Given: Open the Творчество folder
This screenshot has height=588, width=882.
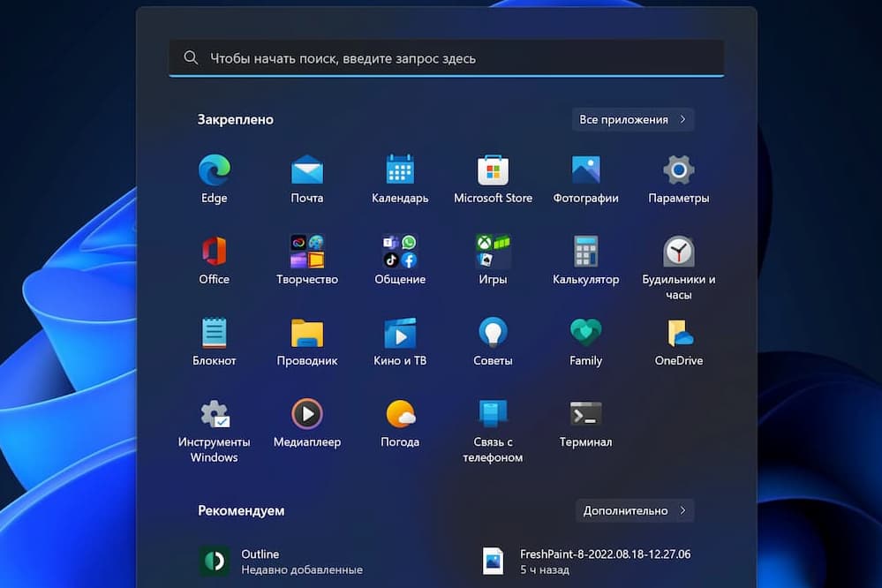Looking at the screenshot, I should 307,260.
